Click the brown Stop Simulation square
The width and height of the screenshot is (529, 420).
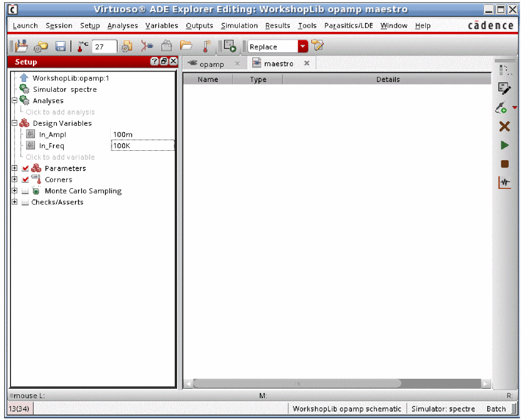tap(504, 164)
